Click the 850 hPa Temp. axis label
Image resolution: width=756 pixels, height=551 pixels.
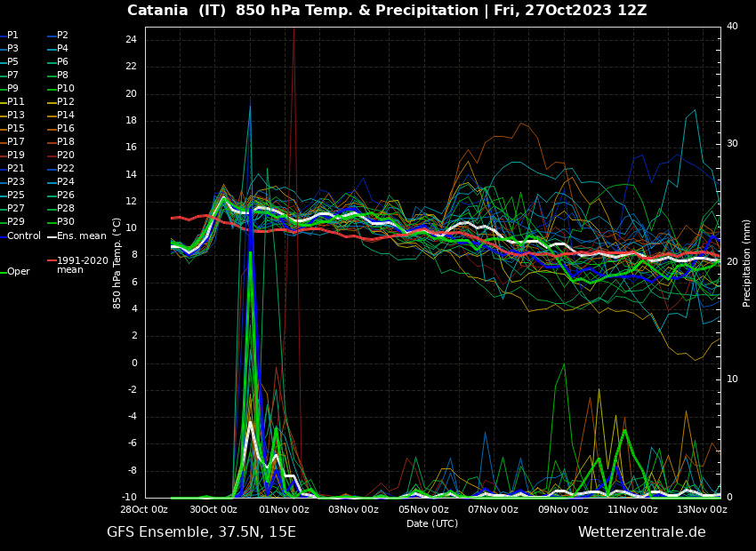117,262
